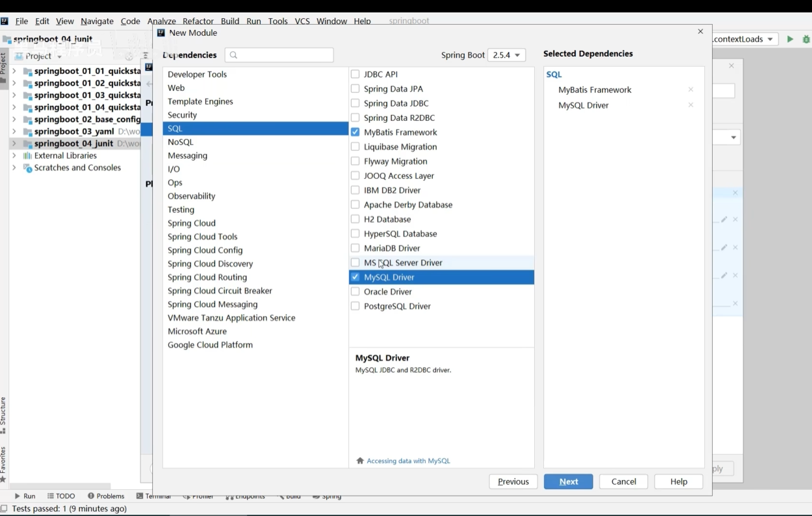Open the VCS menu

click(x=302, y=21)
